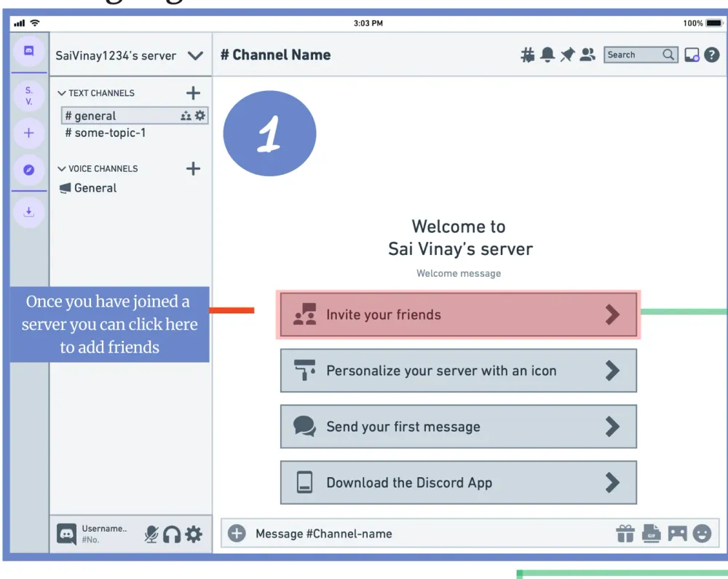Open notification settings via the bell icon
The width and height of the screenshot is (728, 579).
(547, 55)
